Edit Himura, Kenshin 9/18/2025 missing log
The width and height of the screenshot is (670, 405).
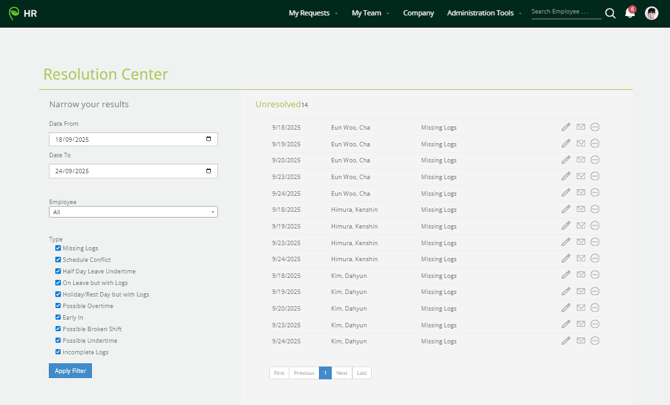pyautogui.click(x=566, y=209)
